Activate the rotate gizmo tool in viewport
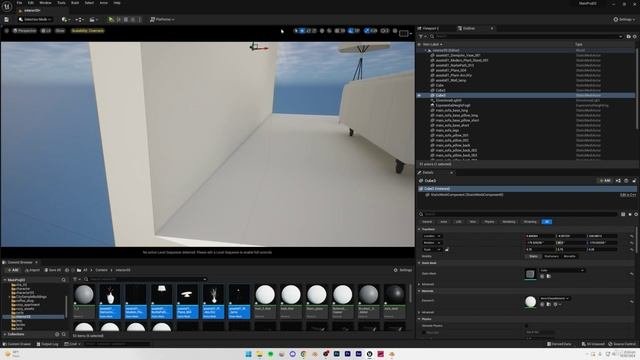 (x=308, y=31)
